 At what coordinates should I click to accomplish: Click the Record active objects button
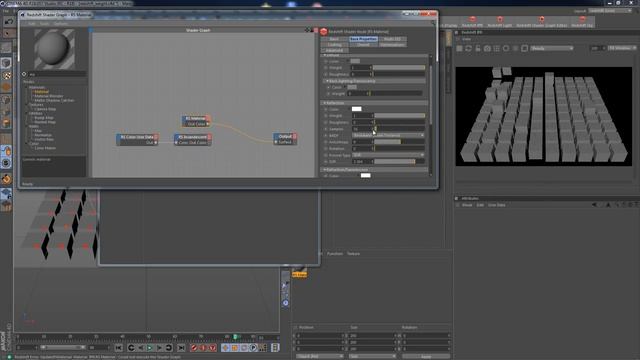[194, 348]
